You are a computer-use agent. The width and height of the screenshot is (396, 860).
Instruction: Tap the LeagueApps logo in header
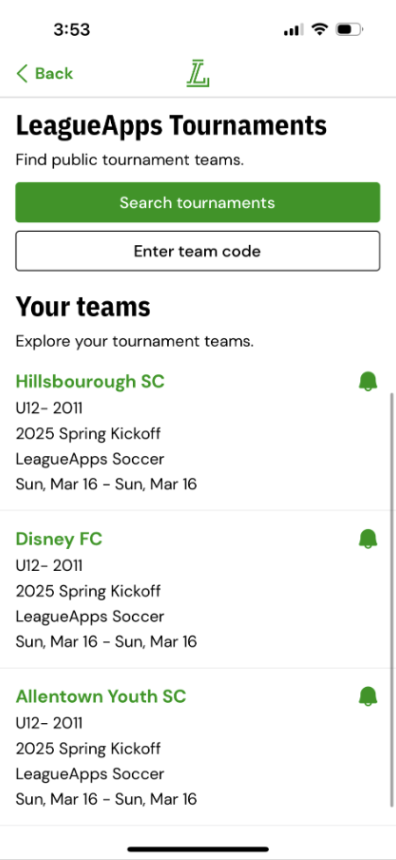(198, 74)
